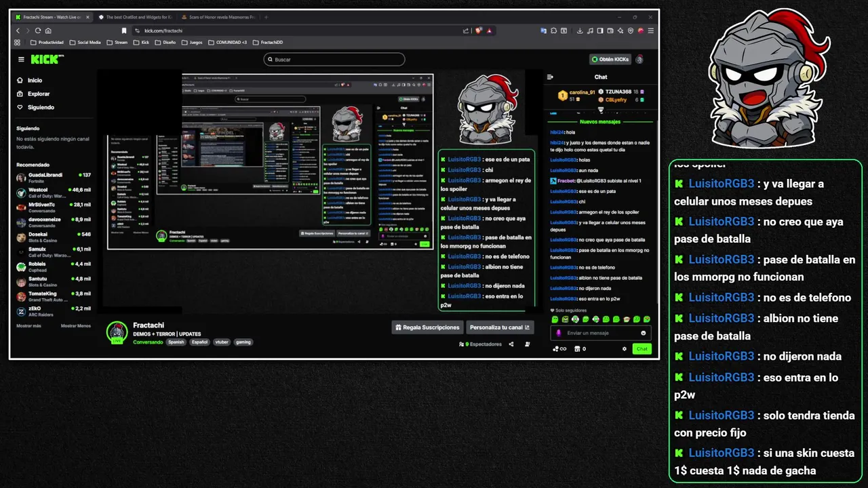Click the Fractachi channel avatar
Screen dimensions: 868x488
117,332
